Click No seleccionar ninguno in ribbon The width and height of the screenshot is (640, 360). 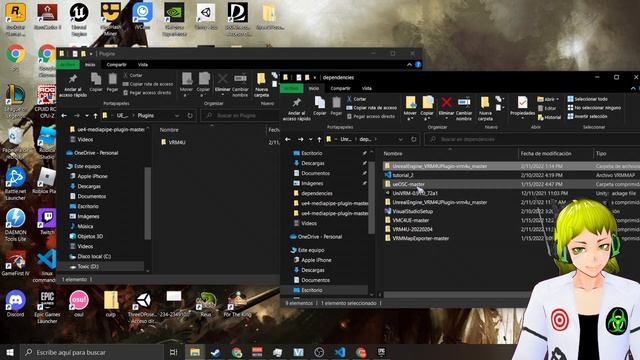coord(594,108)
